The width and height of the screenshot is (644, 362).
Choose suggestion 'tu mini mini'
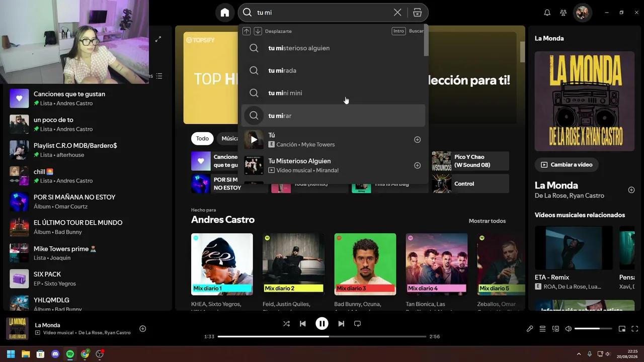[333, 93]
